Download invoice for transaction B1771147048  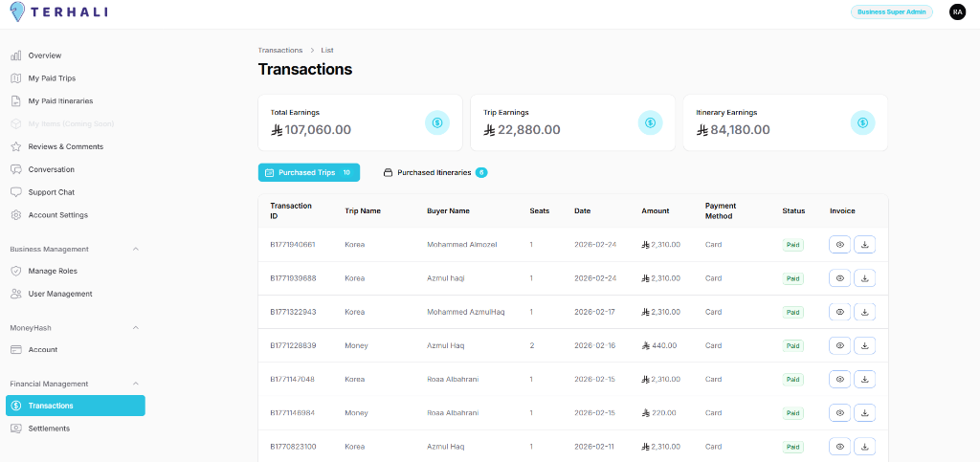click(865, 379)
